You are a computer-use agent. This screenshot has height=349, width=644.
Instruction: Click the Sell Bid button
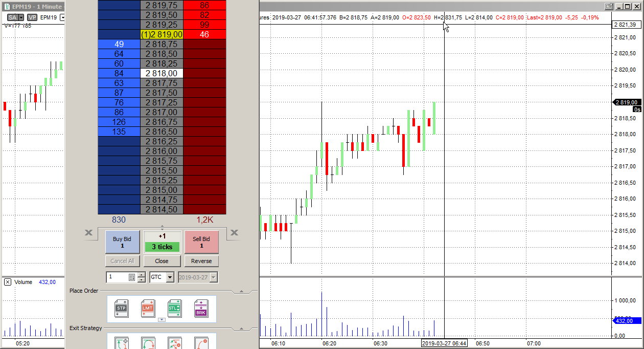click(x=201, y=242)
